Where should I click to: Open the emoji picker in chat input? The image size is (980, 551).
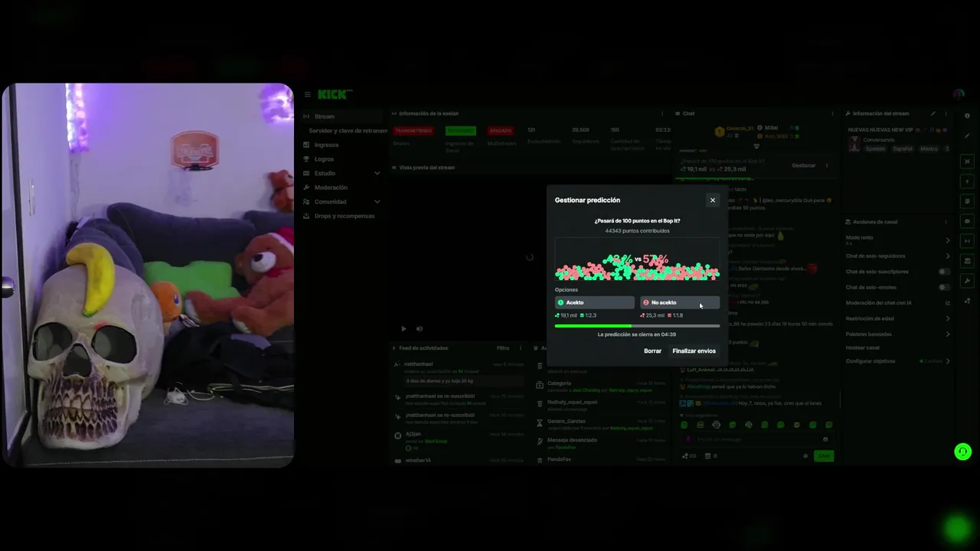[825, 439]
